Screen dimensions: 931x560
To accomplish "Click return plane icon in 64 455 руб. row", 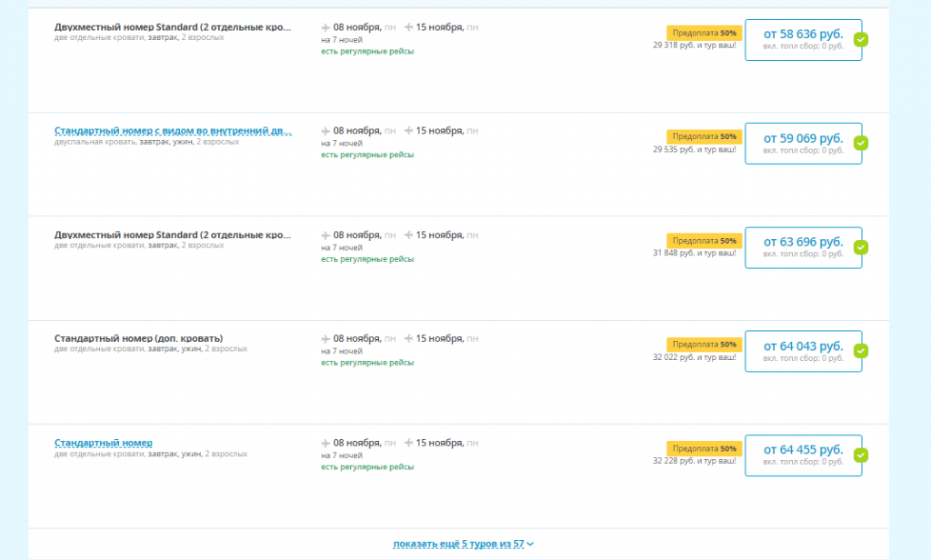I will click(x=408, y=443).
